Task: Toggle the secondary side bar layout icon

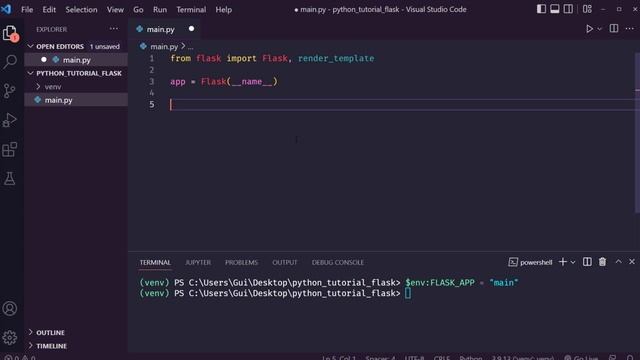Action: 568,9
